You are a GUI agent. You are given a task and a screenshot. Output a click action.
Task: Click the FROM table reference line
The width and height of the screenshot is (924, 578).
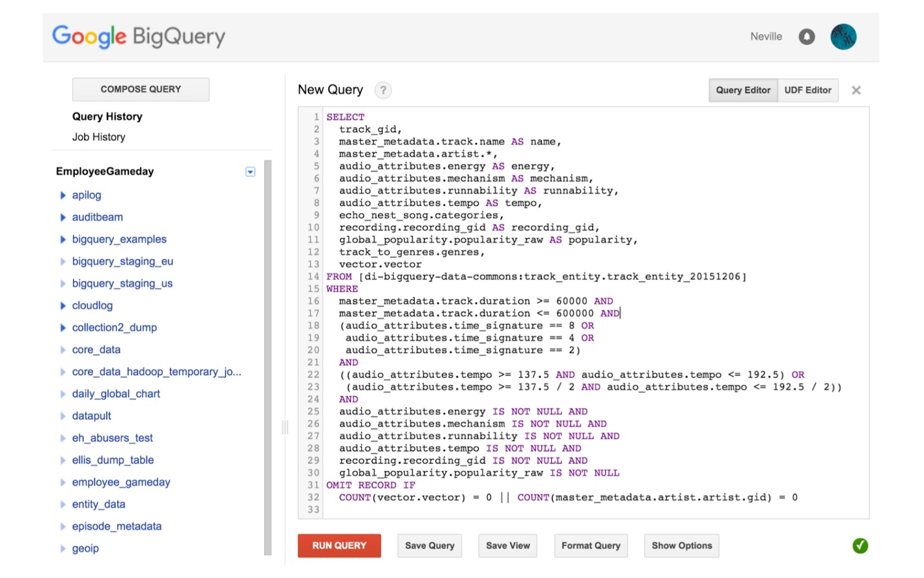pyautogui.click(x=536, y=277)
